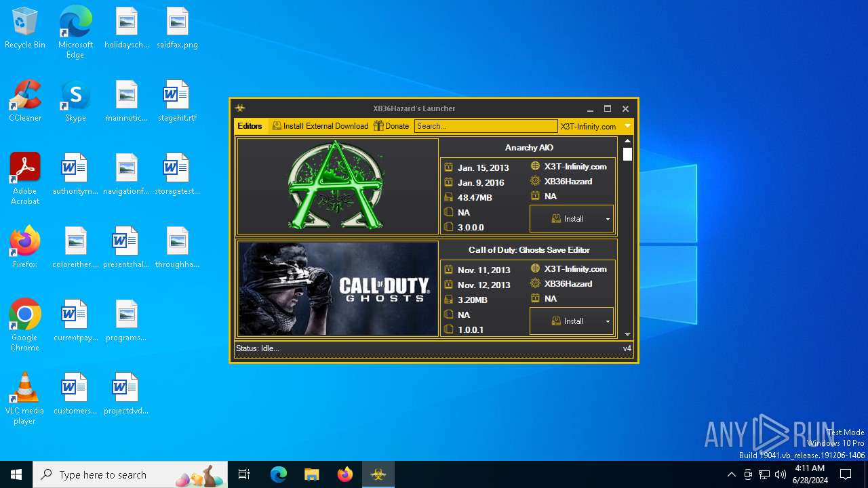
Task: Click the Status: Idle... status bar text
Action: 257,348
